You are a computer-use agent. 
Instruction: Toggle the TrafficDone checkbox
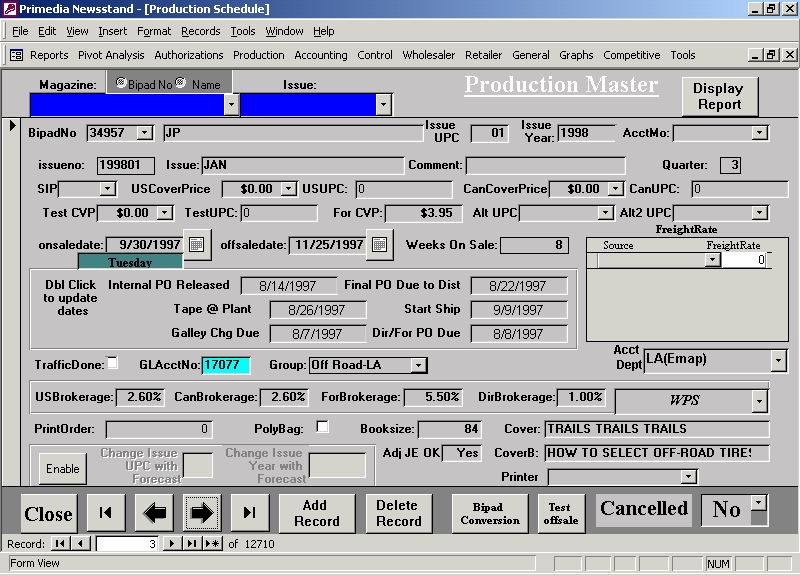tap(112, 363)
